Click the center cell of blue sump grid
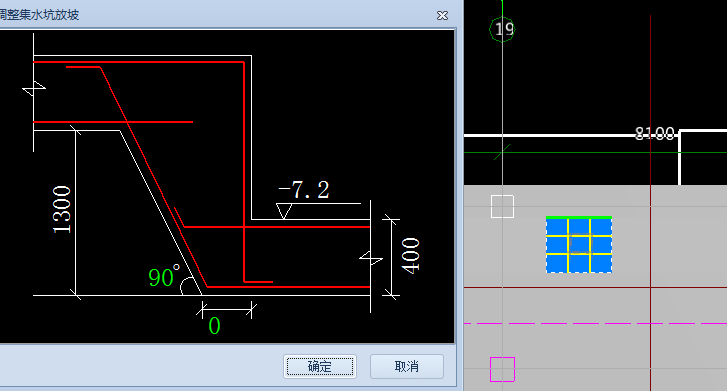This screenshot has height=391, width=727. (579, 244)
